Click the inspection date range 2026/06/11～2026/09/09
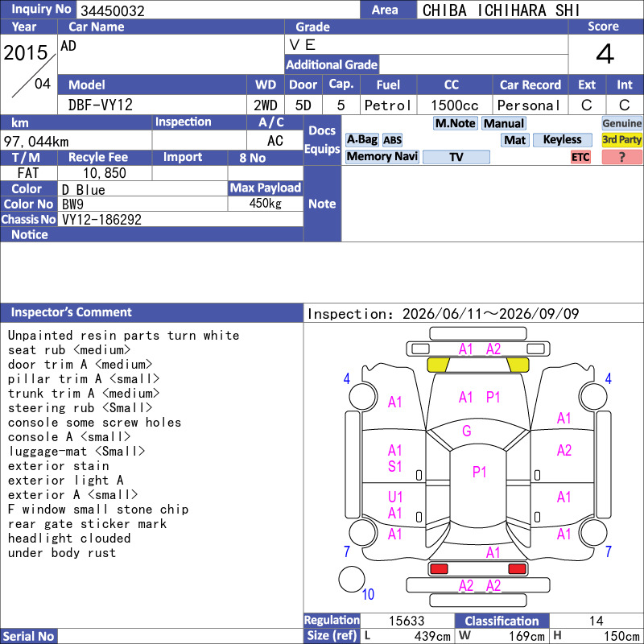Viewport: 644px width, 644px height. pyautogui.click(x=490, y=314)
